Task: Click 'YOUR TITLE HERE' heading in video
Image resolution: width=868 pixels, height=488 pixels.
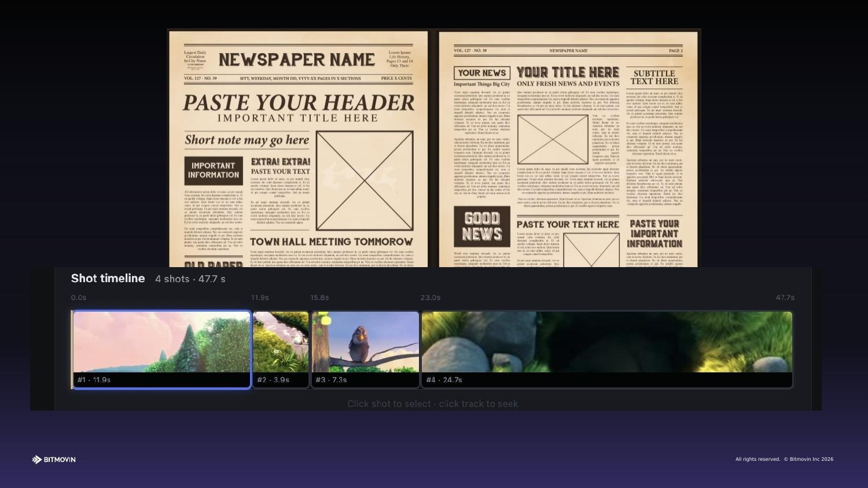Action: point(568,72)
